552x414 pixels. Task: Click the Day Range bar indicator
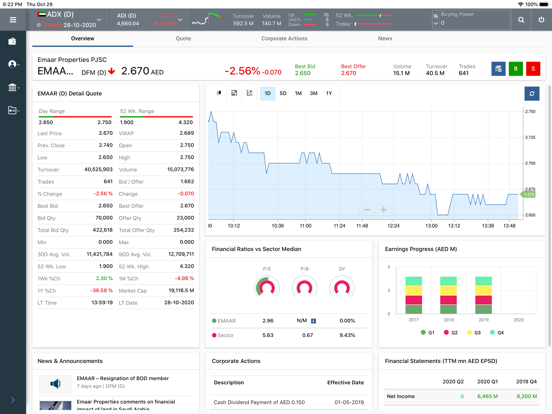75,117
